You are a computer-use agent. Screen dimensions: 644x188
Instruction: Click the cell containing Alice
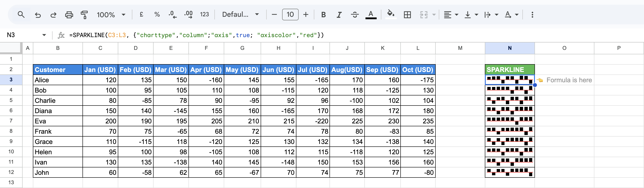coord(58,80)
